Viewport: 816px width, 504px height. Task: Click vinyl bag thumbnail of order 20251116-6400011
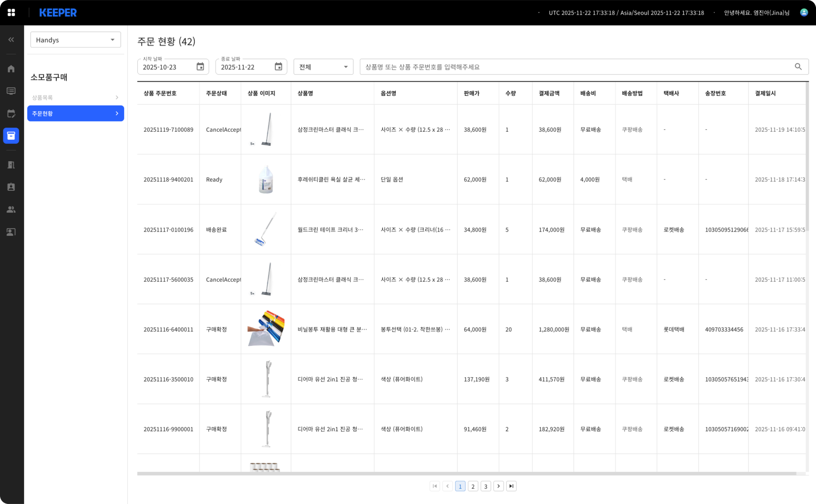click(x=266, y=329)
